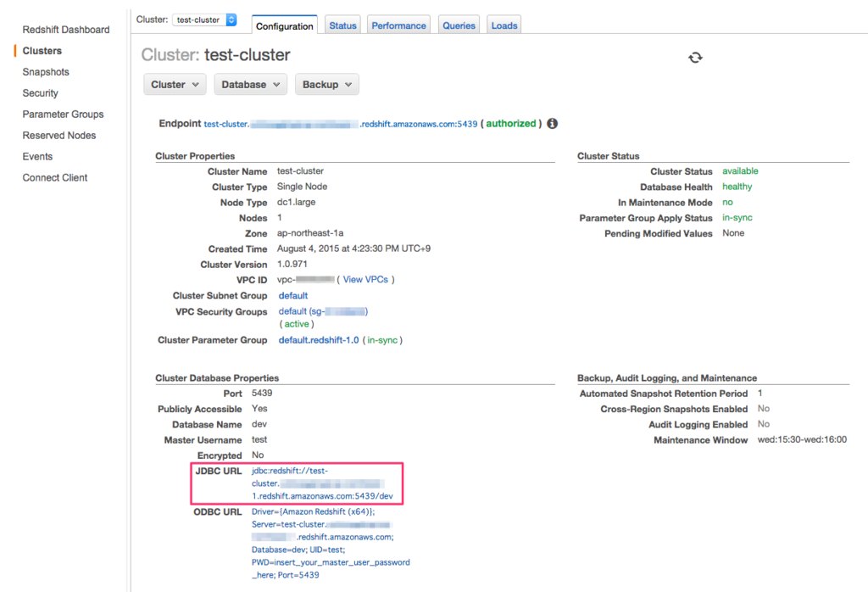Click the View VPCs link
Screen dimensions: 868x592
click(x=365, y=280)
